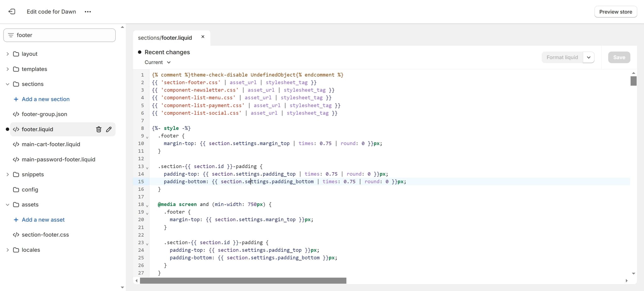The image size is (644, 291).
Task: Close the sections/footer.liquid tab
Action: [203, 36]
